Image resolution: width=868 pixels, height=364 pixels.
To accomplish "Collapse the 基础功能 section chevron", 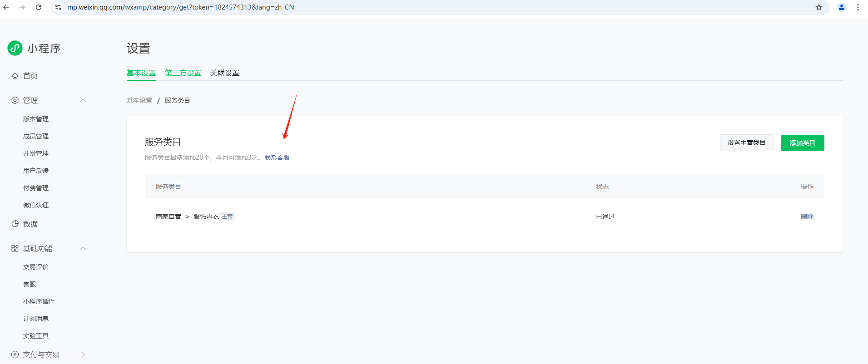I will (83, 248).
